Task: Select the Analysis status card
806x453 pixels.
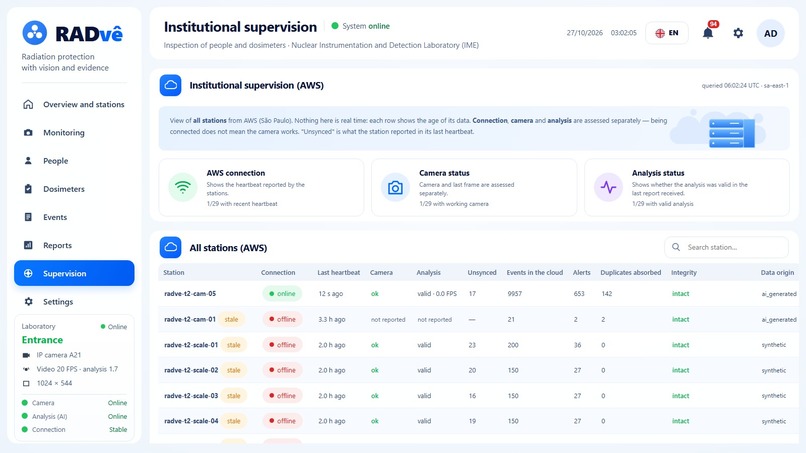Action: [687, 187]
